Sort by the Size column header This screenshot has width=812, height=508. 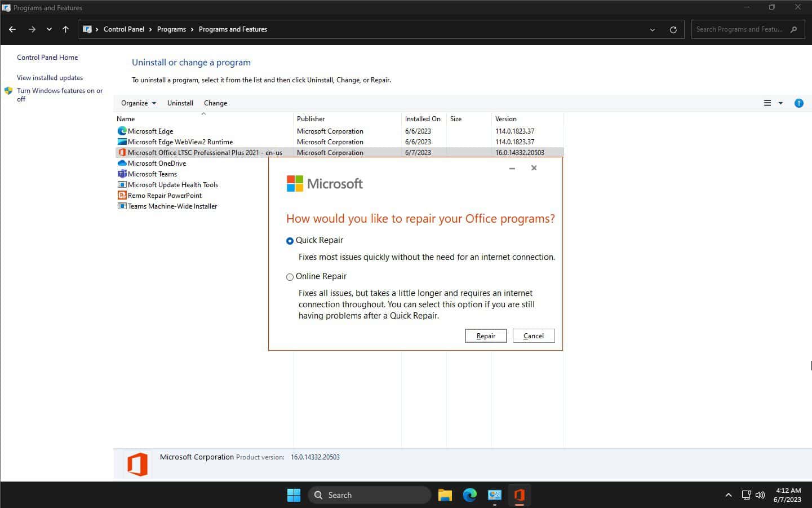(x=469, y=119)
